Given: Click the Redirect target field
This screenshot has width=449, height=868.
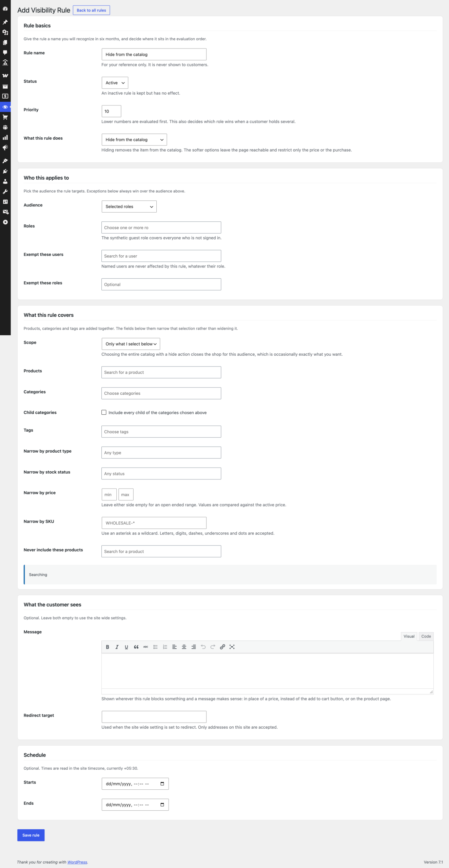Looking at the screenshot, I should pos(154,717).
